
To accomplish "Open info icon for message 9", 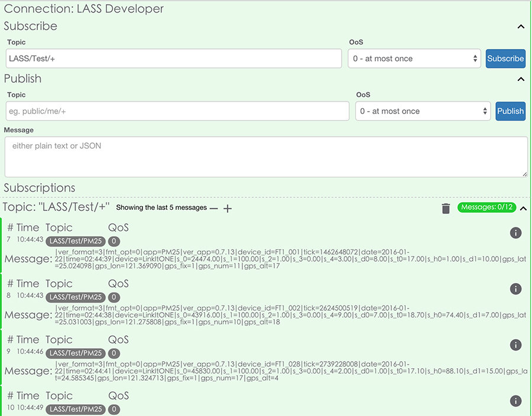I will tap(515, 345).
